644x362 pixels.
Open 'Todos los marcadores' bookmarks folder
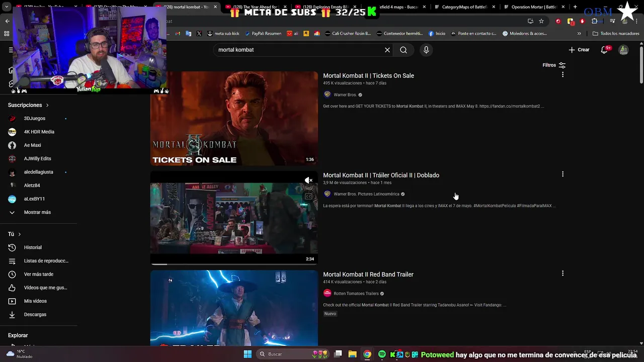pos(616,34)
